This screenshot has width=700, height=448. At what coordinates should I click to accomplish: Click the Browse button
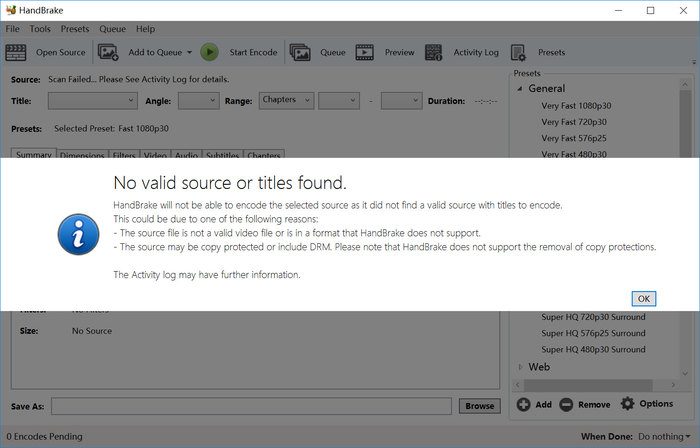click(479, 406)
